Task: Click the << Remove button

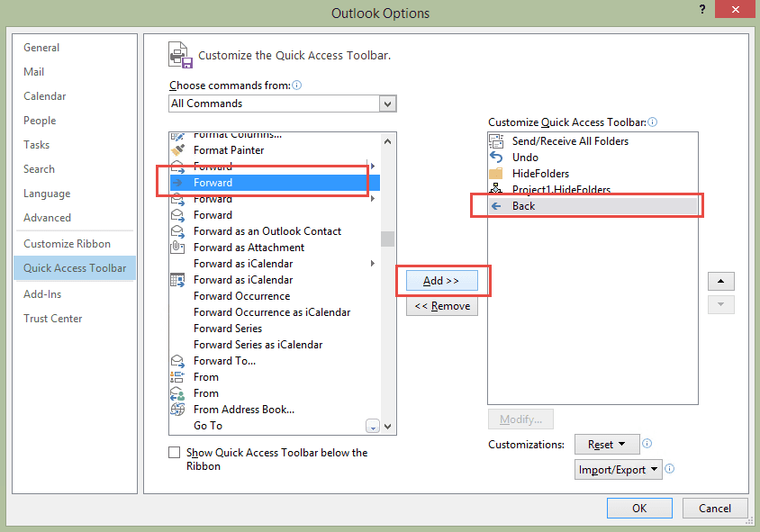Action: [x=441, y=306]
